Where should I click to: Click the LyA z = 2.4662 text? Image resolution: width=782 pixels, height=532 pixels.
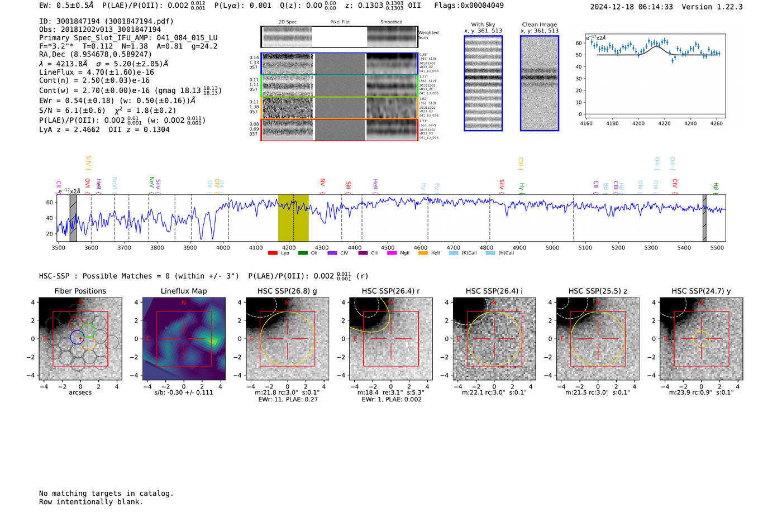coord(69,130)
